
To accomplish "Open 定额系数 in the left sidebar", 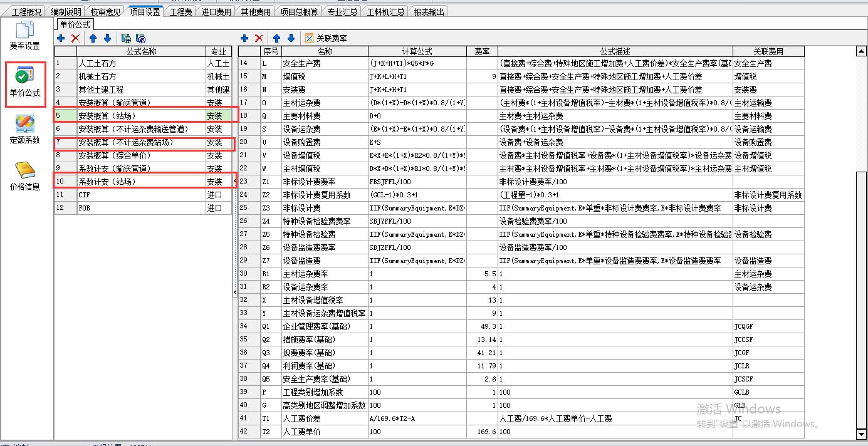I will (25, 130).
